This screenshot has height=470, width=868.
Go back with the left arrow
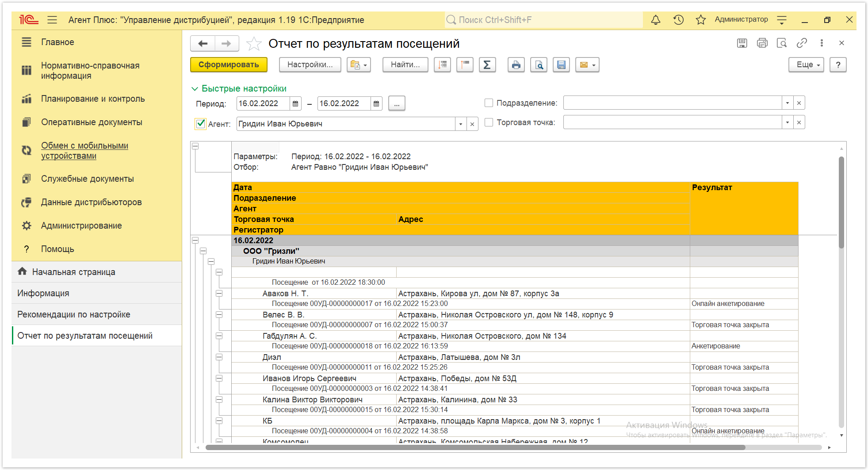click(203, 43)
